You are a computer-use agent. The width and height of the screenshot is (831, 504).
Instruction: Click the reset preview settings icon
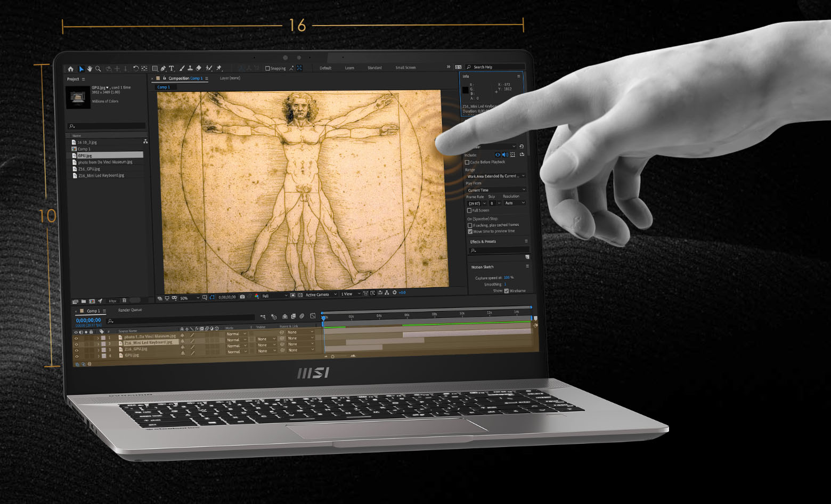coord(522,146)
